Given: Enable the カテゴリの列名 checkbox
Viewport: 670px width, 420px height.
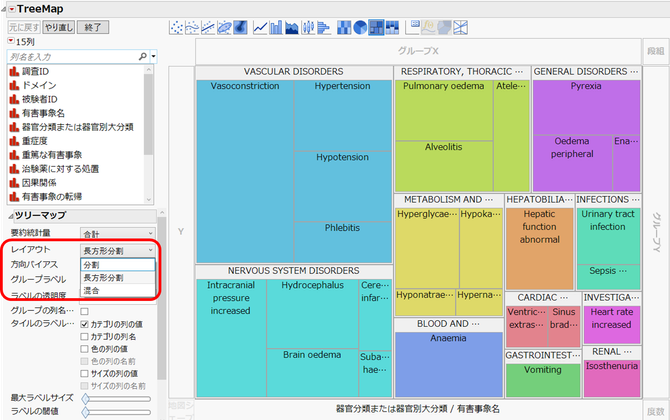Looking at the screenshot, I should click(85, 337).
